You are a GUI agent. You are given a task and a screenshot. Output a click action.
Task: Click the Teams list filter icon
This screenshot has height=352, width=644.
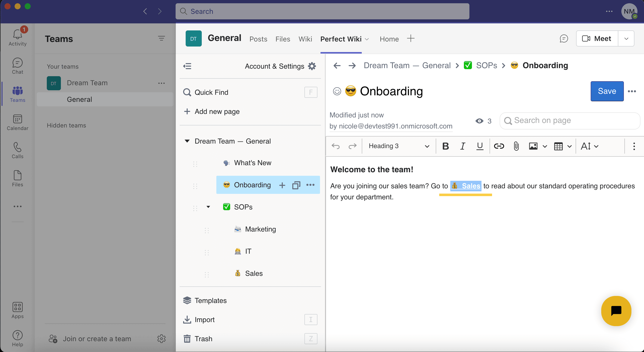tap(161, 38)
